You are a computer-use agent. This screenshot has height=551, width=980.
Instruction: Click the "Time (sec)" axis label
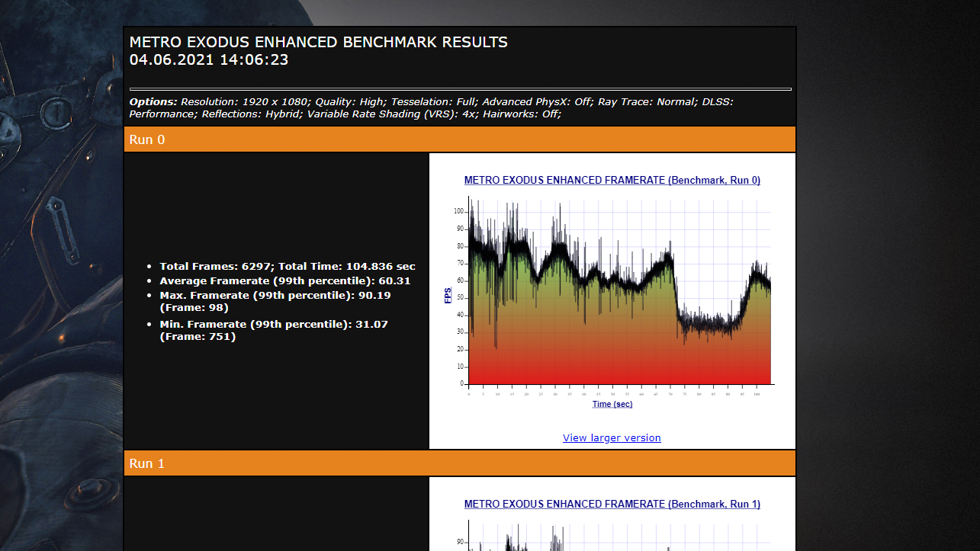point(612,404)
